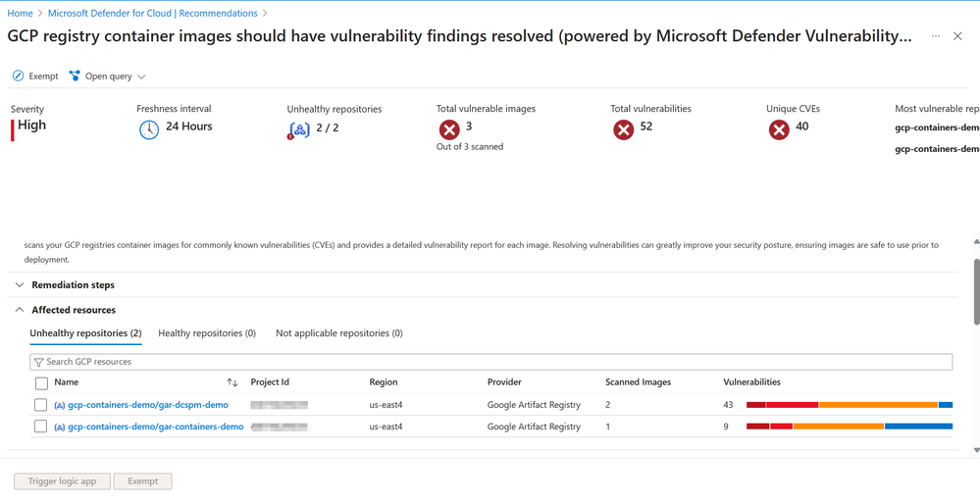The height and width of the screenshot is (502, 980).
Task: Check the gar-containers-demo row checkbox
Action: (x=40, y=427)
